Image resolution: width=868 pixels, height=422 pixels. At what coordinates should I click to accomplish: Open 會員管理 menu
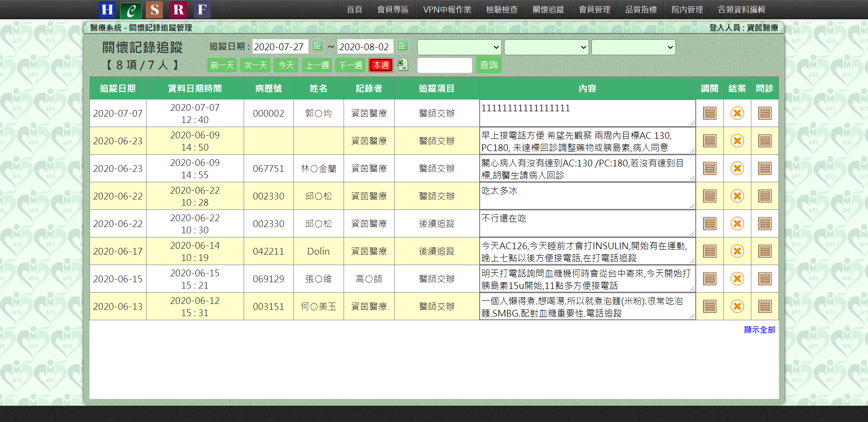tap(594, 9)
